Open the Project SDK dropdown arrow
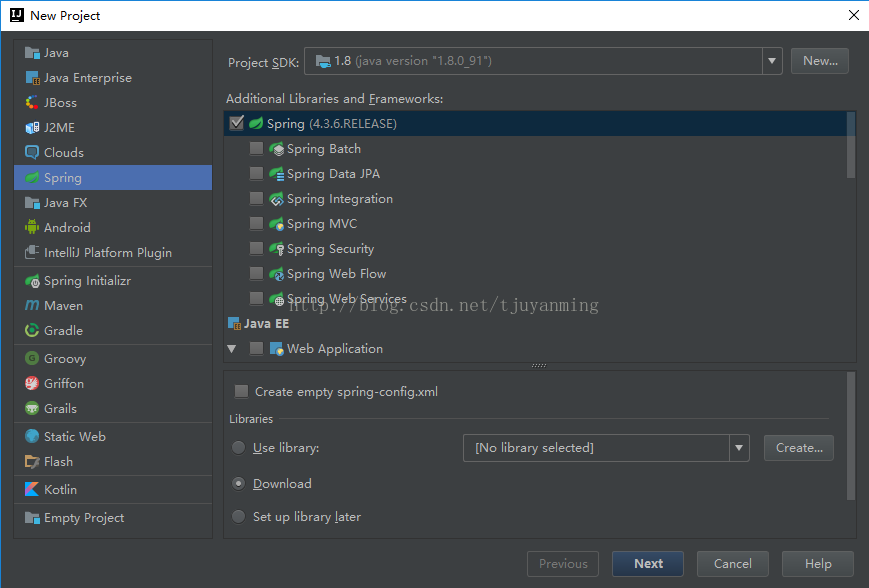 pos(772,61)
